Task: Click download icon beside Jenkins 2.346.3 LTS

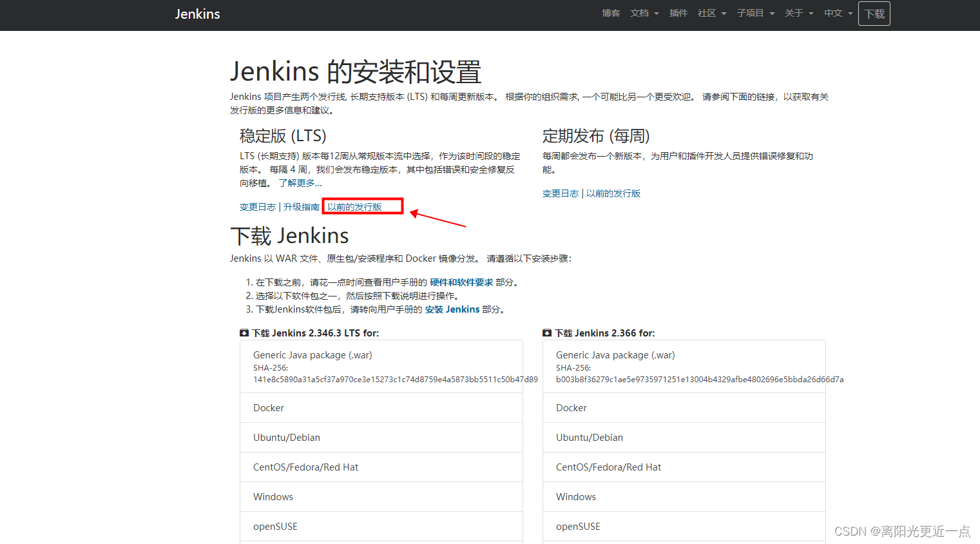Action: pyautogui.click(x=244, y=333)
